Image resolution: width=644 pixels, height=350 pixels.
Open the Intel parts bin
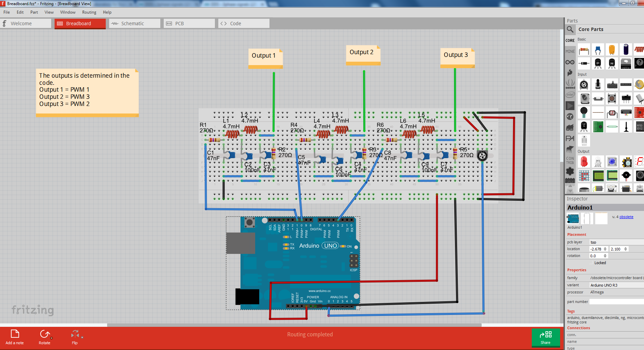[x=570, y=95]
